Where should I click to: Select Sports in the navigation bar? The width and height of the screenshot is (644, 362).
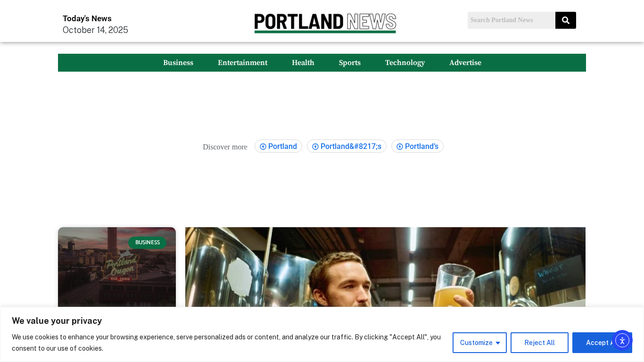coord(350,63)
